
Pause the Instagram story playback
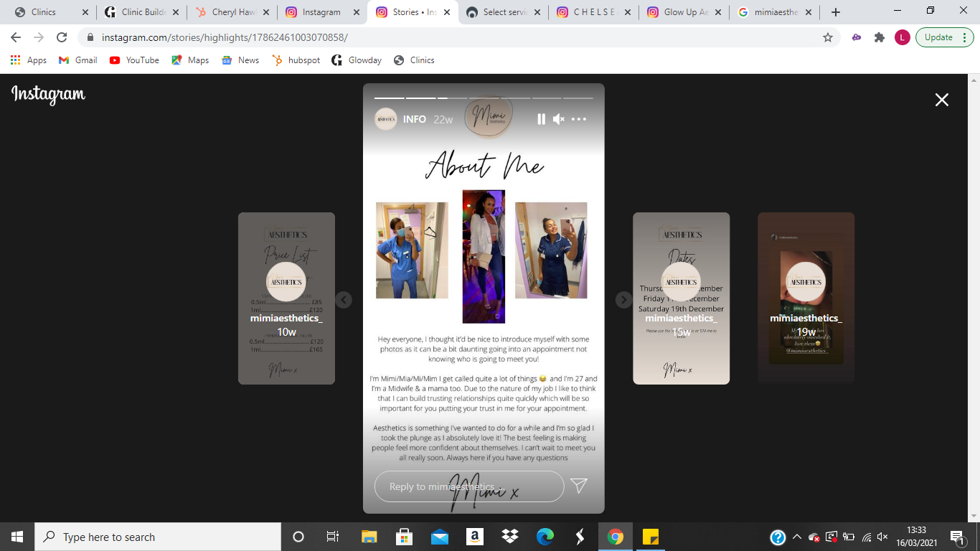[x=541, y=119]
